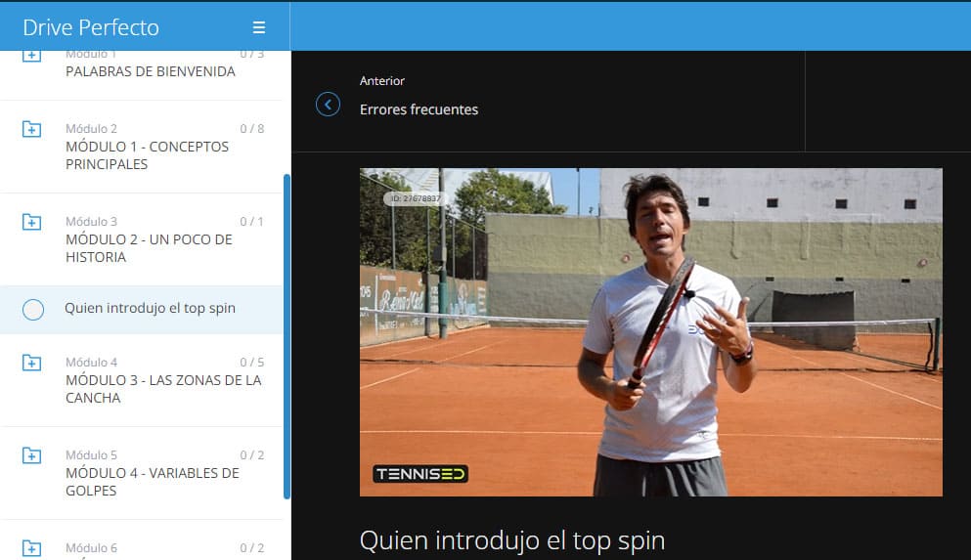Open the hamburger menu beside Drive Perfecto
Image resolution: width=971 pixels, height=560 pixels.
(x=259, y=27)
